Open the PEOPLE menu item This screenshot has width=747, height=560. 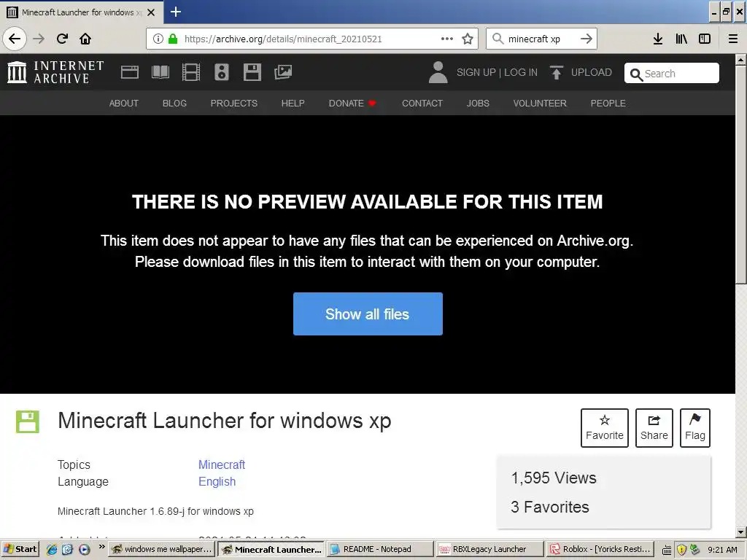pos(608,104)
